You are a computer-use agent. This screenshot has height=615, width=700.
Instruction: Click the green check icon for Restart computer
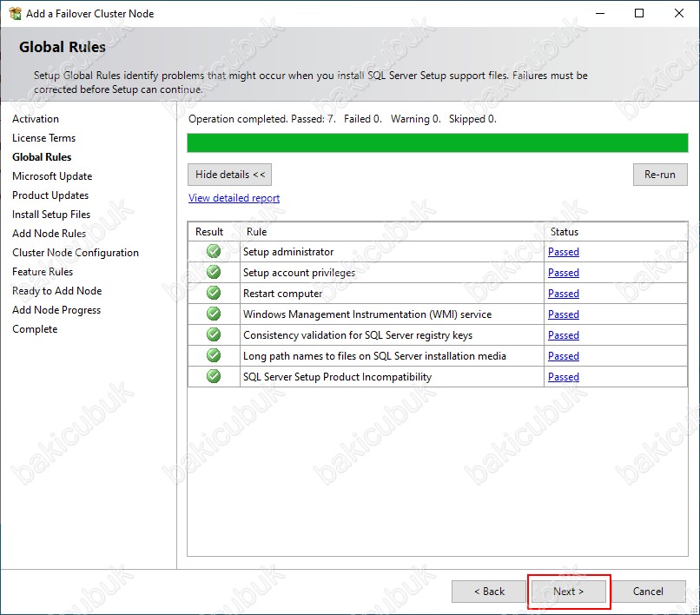(214, 293)
